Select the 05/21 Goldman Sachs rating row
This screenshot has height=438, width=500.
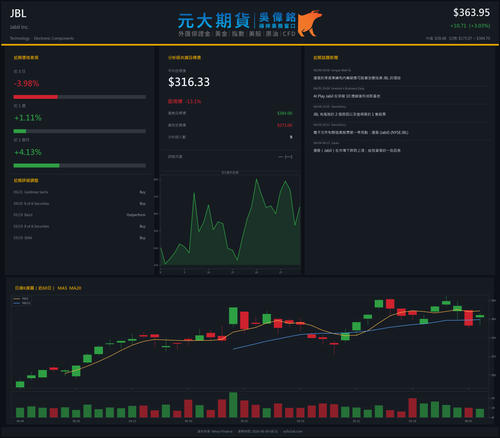pyautogui.click(x=80, y=192)
